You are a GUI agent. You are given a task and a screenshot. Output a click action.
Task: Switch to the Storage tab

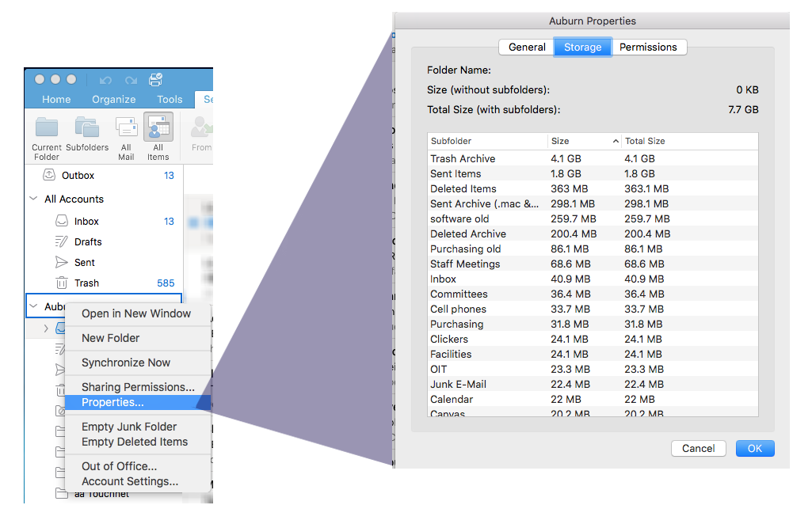[x=582, y=47]
